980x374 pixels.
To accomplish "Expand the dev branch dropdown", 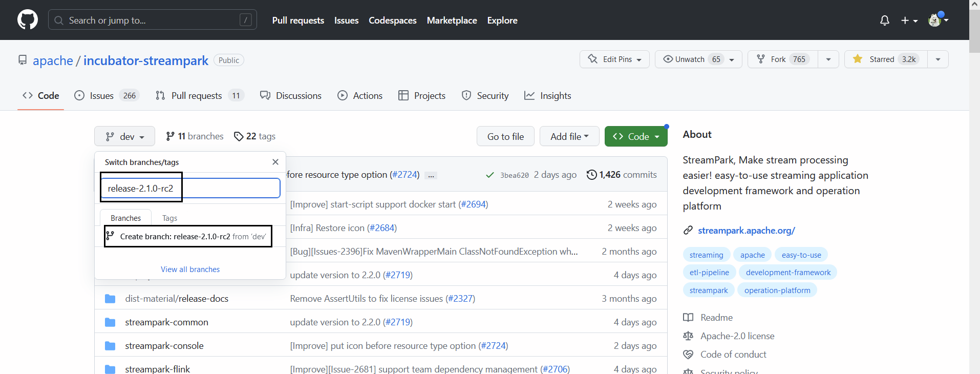I will click(x=124, y=136).
